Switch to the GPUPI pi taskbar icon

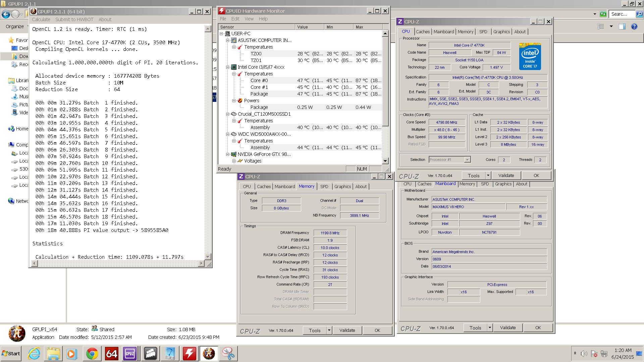tap(209, 354)
